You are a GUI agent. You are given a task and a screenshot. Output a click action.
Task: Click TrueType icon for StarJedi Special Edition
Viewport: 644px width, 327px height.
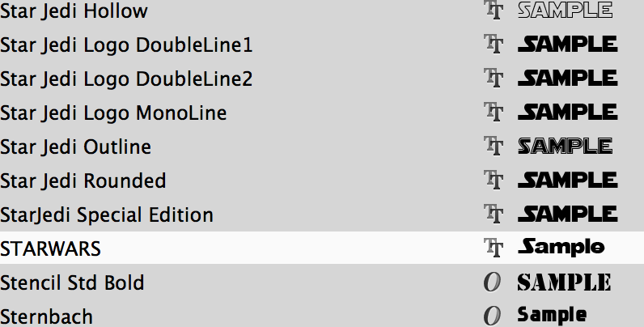click(x=494, y=214)
